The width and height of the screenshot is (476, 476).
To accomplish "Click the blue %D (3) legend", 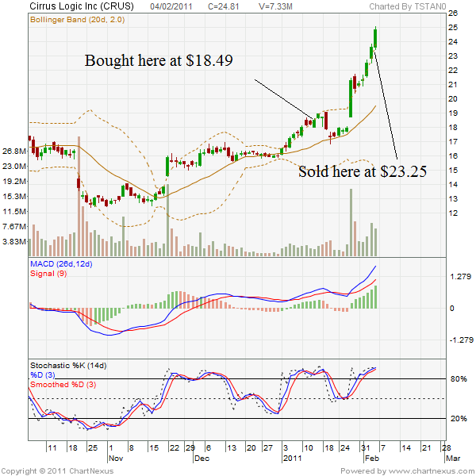I will [43, 375].
